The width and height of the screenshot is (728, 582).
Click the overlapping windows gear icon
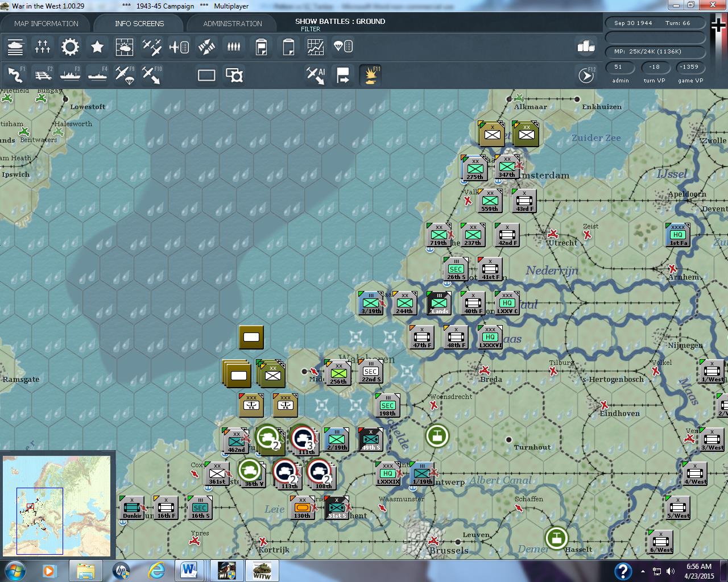234,75
